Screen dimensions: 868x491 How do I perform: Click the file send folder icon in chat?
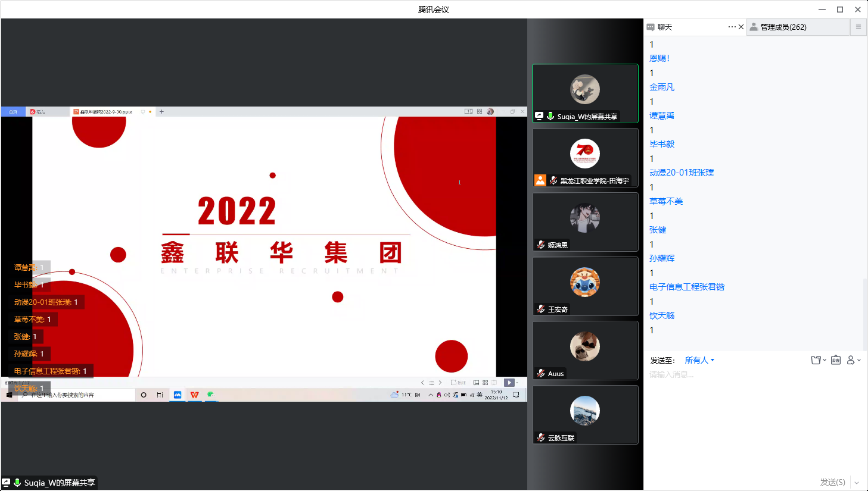point(816,360)
